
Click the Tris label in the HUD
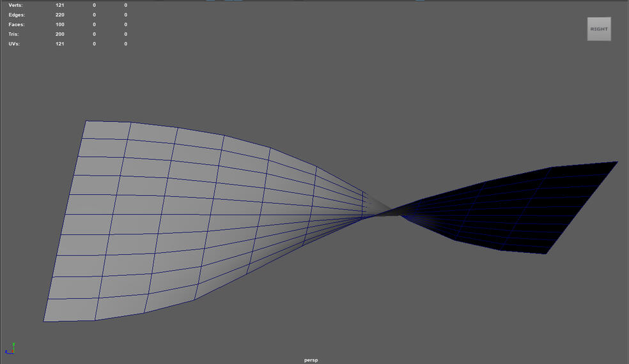coord(14,34)
